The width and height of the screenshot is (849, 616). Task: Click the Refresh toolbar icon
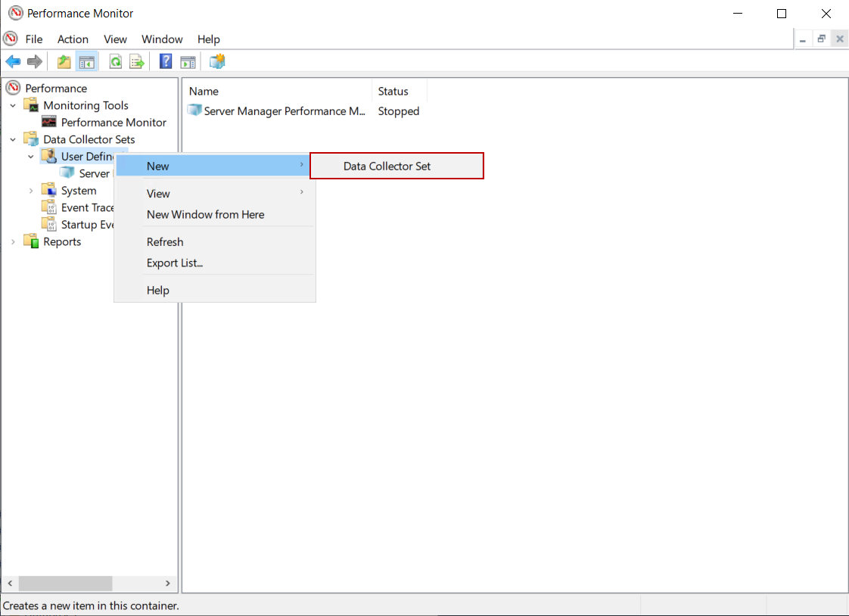pyautogui.click(x=115, y=62)
